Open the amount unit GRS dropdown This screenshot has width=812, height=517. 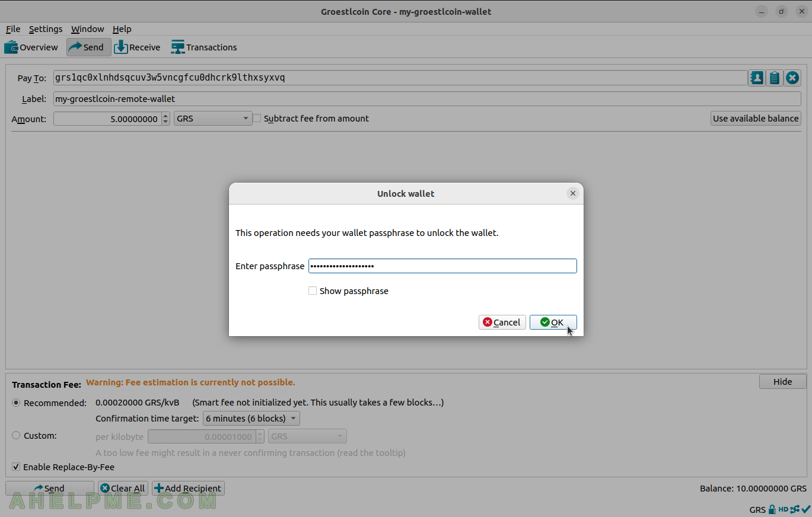click(x=213, y=119)
